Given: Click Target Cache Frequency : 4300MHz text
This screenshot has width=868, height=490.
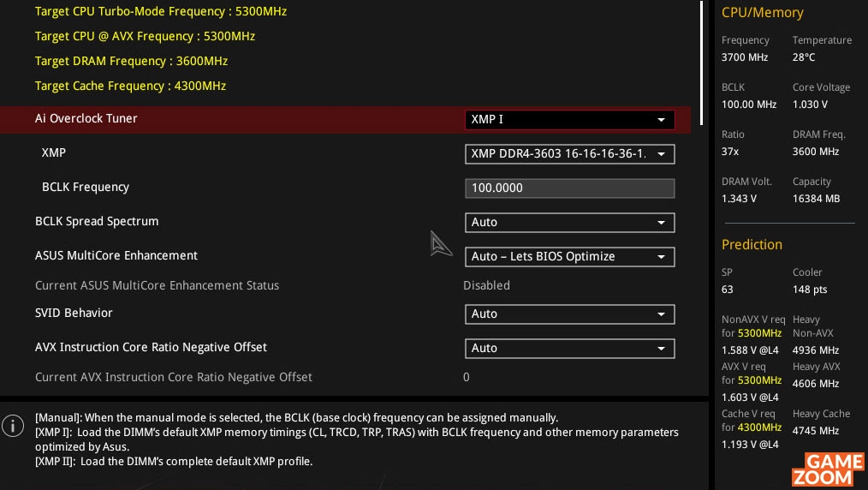Looking at the screenshot, I should pyautogui.click(x=131, y=87).
